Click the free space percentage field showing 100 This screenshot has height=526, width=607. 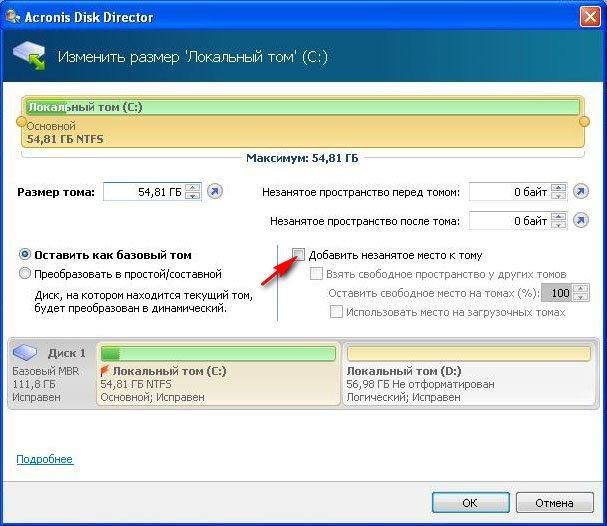pos(557,293)
